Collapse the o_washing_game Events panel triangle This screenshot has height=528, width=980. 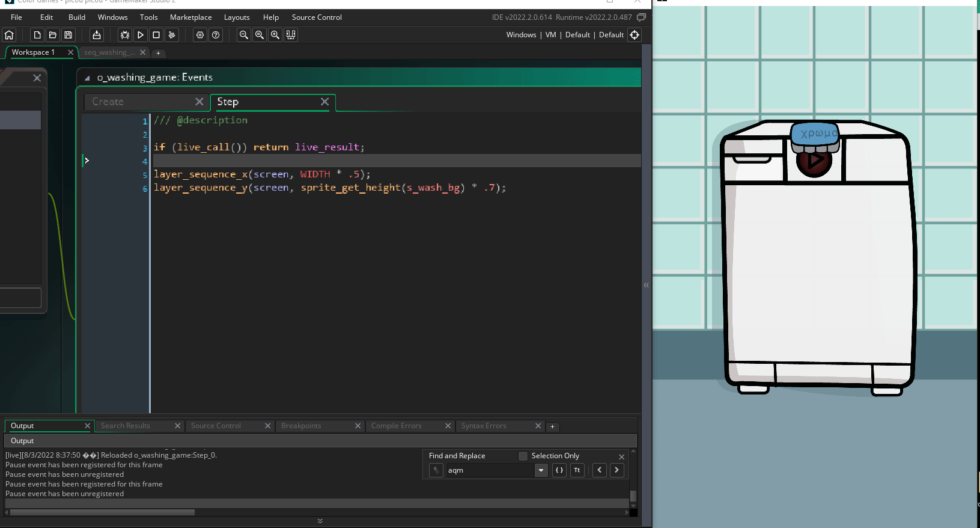(87, 78)
